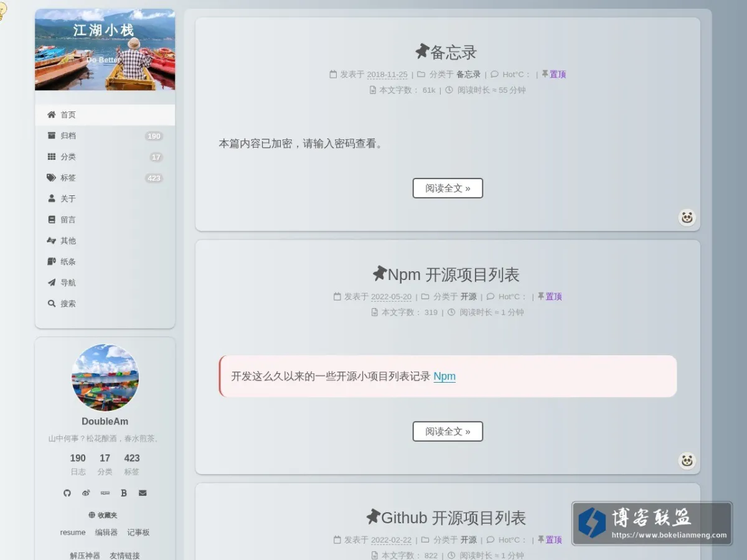Click 阅读全文 button under Npm post

click(x=448, y=431)
